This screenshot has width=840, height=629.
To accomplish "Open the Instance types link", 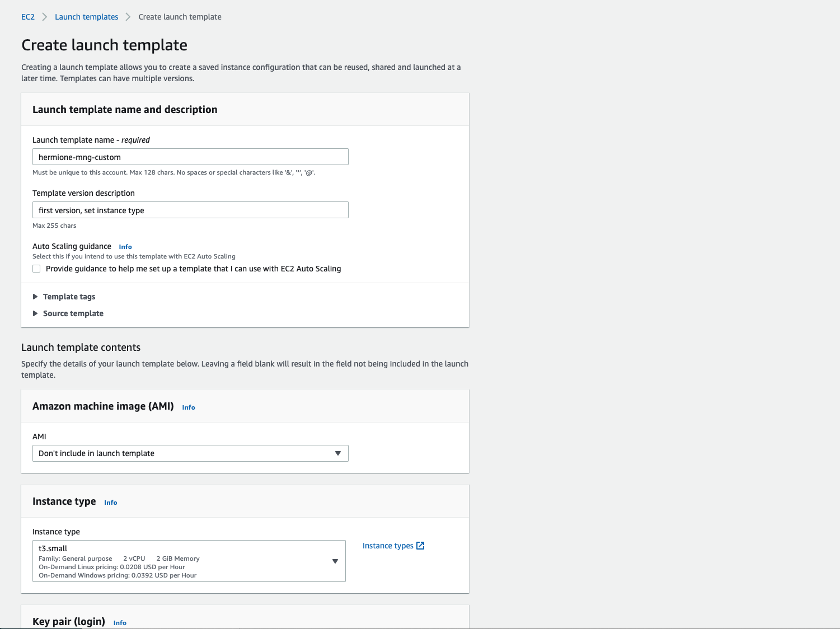I will [388, 546].
